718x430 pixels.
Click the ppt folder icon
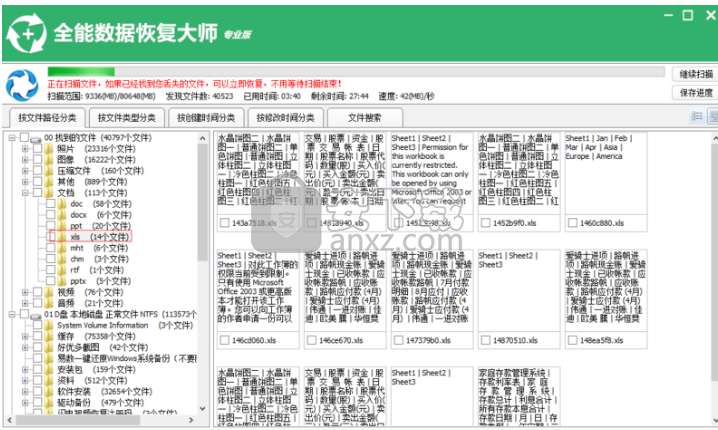click(62, 226)
